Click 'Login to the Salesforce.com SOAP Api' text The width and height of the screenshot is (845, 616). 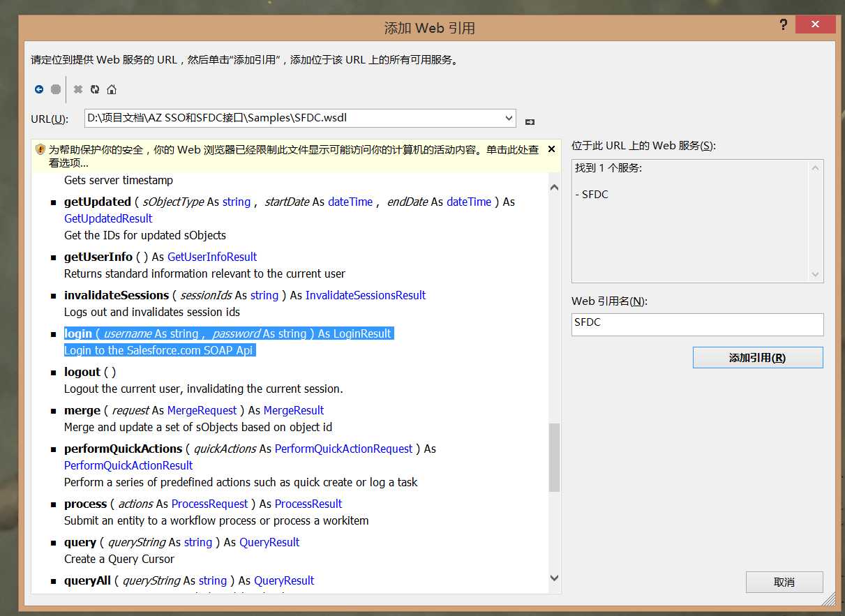click(x=158, y=350)
